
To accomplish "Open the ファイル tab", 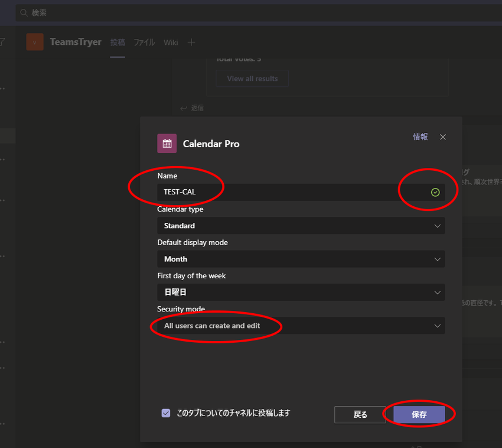I will (144, 43).
